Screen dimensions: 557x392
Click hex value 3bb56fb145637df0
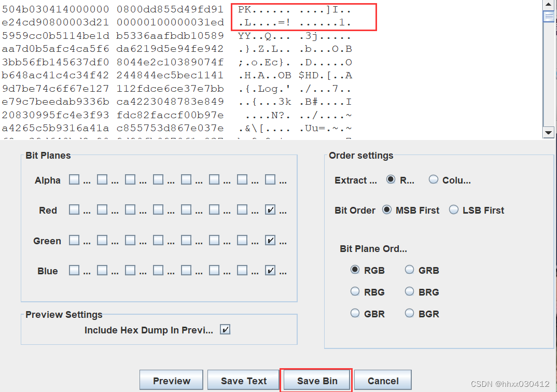(55, 62)
